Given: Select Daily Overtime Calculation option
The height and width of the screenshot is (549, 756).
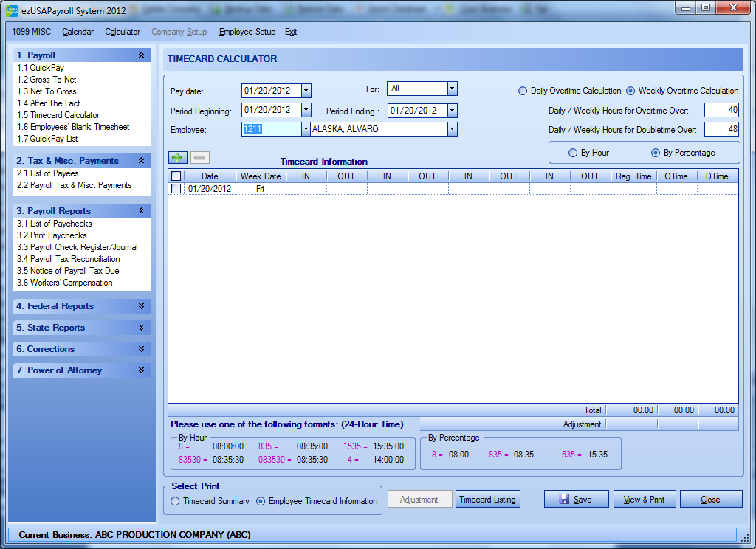Looking at the screenshot, I should coord(523,91).
